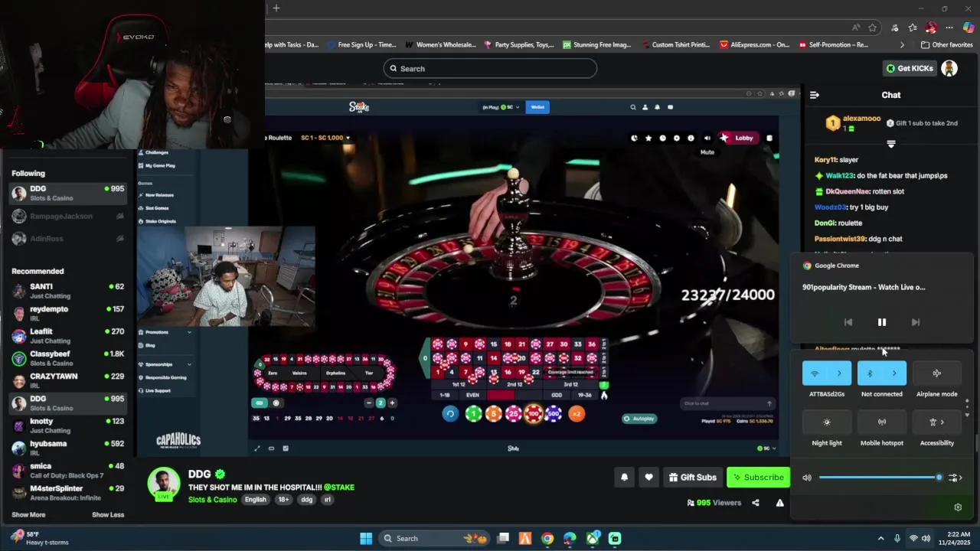Image resolution: width=980 pixels, height=551 pixels.
Task: Toggle Bluetooth quick setting
Action: 870,373
